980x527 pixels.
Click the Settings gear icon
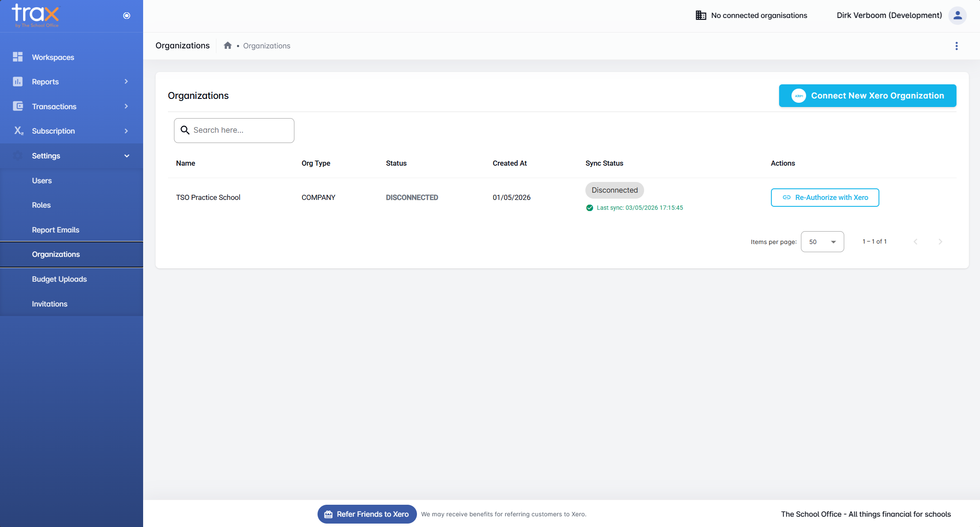click(18, 155)
